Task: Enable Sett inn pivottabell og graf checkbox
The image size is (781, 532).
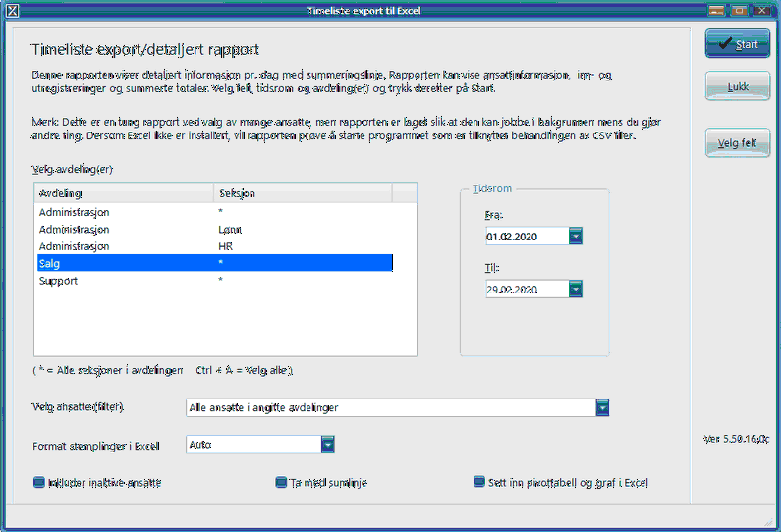Action: click(479, 482)
